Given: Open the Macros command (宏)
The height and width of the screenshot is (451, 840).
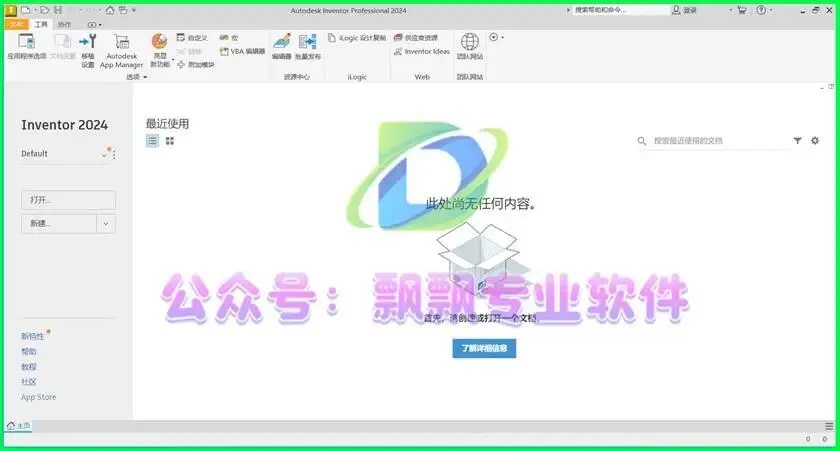Looking at the screenshot, I should [229, 38].
